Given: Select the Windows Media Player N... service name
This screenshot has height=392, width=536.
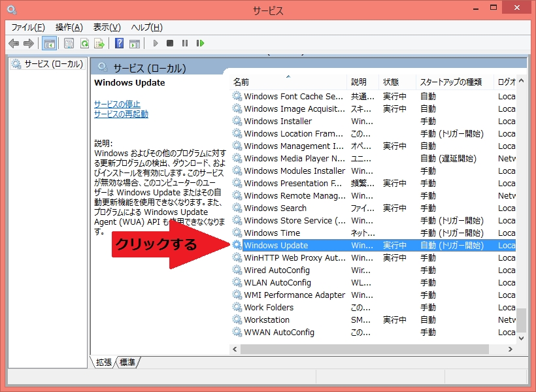Looking at the screenshot, I should click(x=294, y=158).
